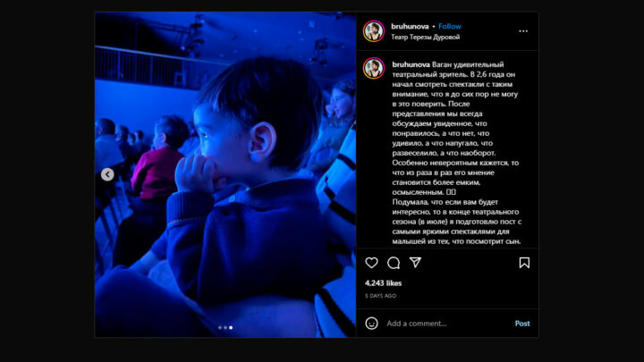Open avatar beside the caption text
This screenshot has width=644, height=362.
click(373, 68)
